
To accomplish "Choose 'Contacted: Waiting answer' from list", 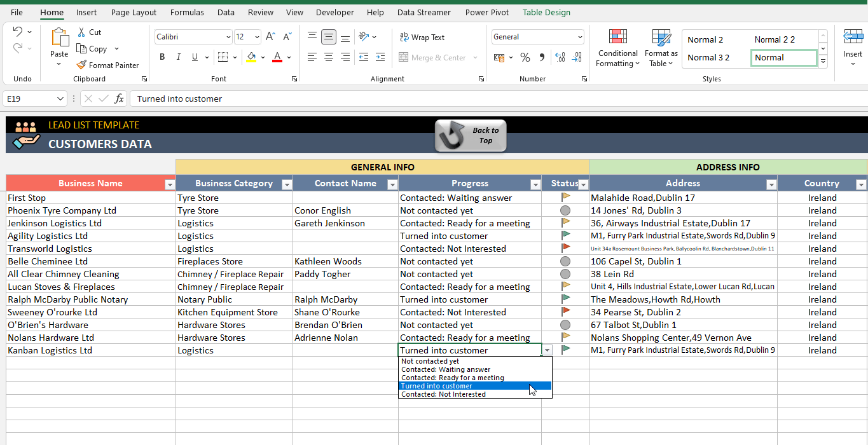I will click(x=475, y=369).
